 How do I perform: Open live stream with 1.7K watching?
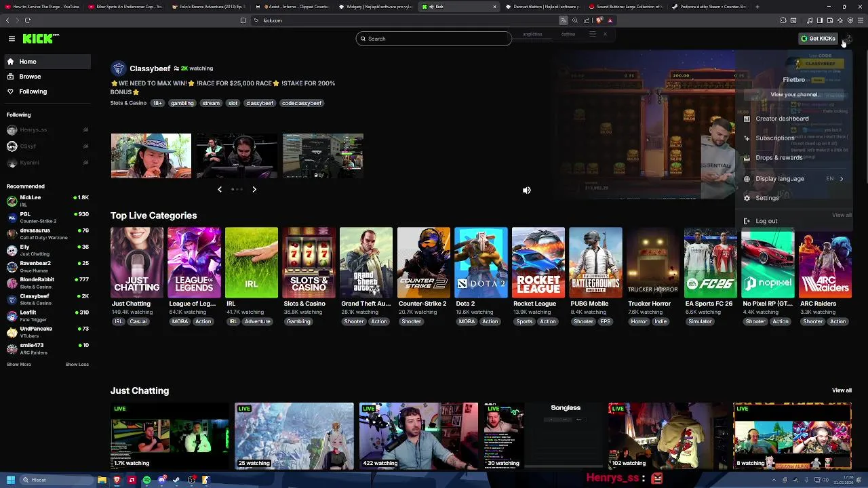[x=170, y=436]
